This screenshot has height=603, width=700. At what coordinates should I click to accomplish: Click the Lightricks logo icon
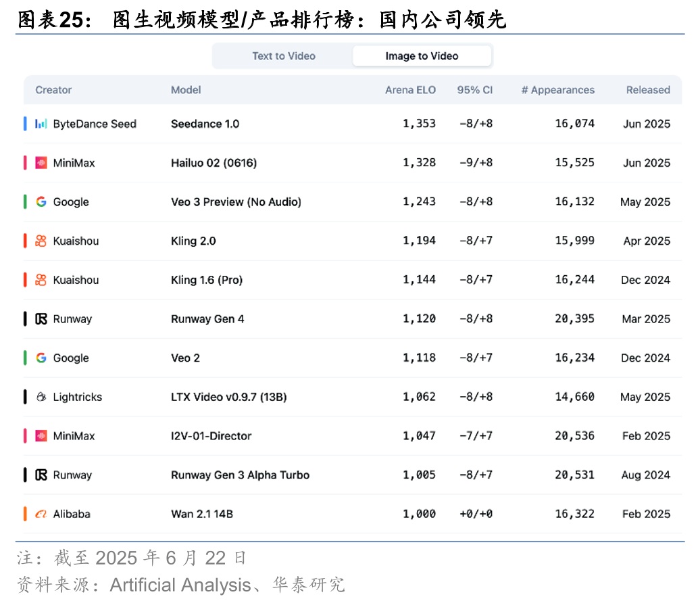point(41,397)
